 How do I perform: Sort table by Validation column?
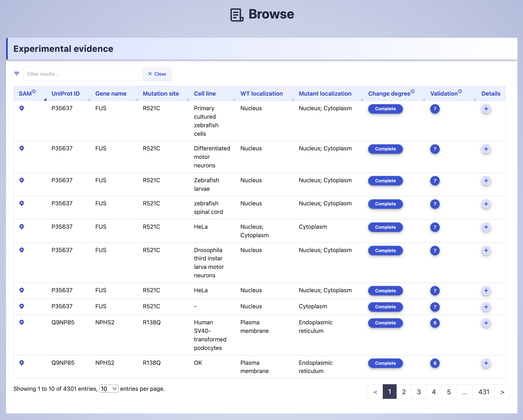[444, 94]
